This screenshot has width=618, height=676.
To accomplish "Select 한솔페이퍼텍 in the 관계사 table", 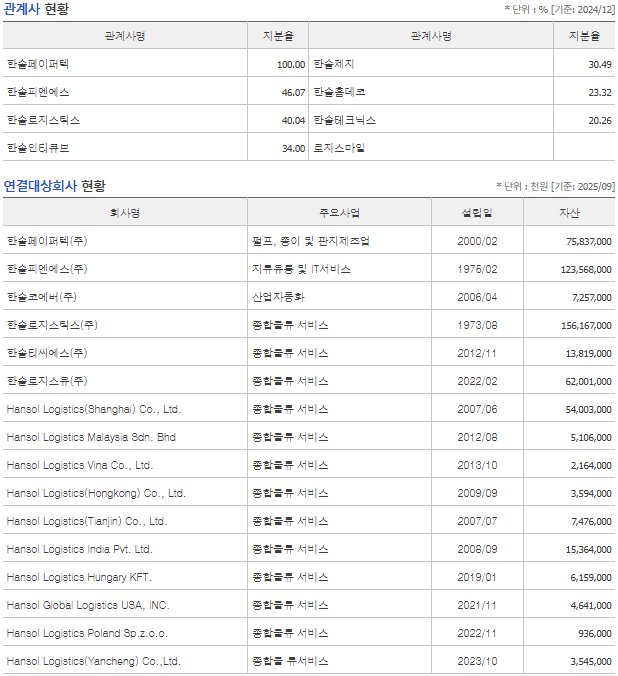I will point(38,64).
